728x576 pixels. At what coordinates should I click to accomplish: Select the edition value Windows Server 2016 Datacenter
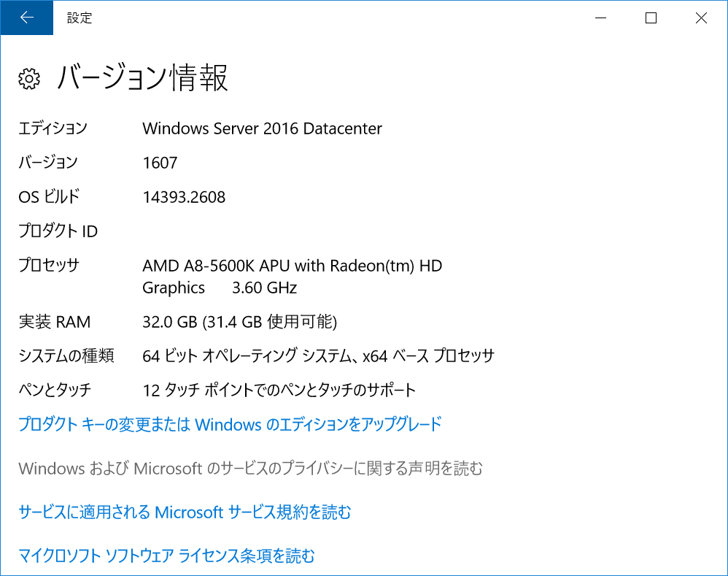[263, 128]
